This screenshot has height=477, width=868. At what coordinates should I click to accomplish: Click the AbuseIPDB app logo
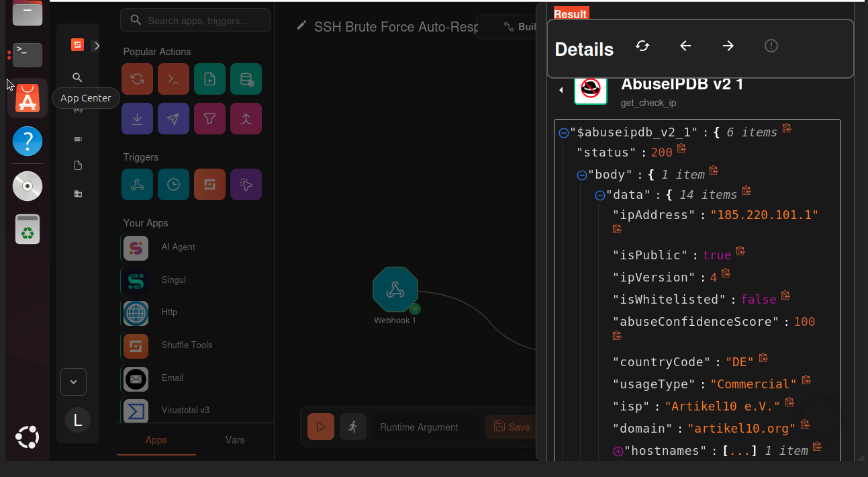click(591, 89)
